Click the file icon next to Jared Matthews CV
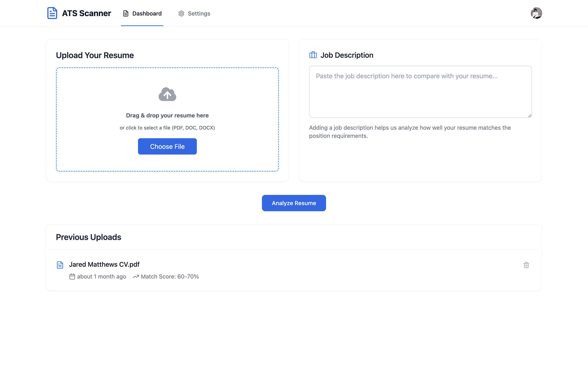 click(60, 265)
